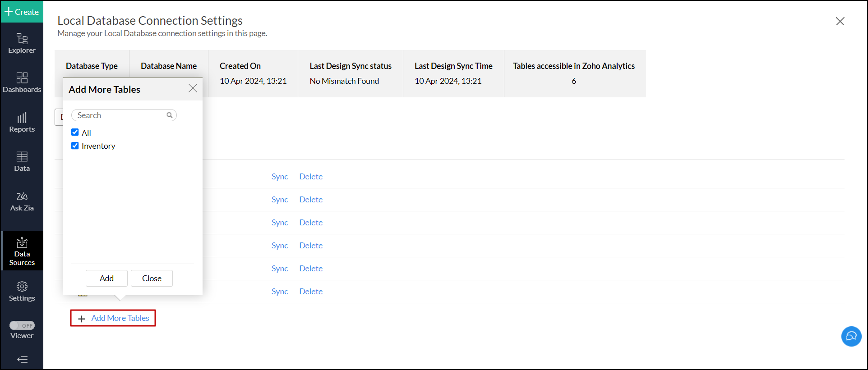Viewport: 868px width, 370px height.
Task: Click Sync in the third table row
Action: point(280,223)
